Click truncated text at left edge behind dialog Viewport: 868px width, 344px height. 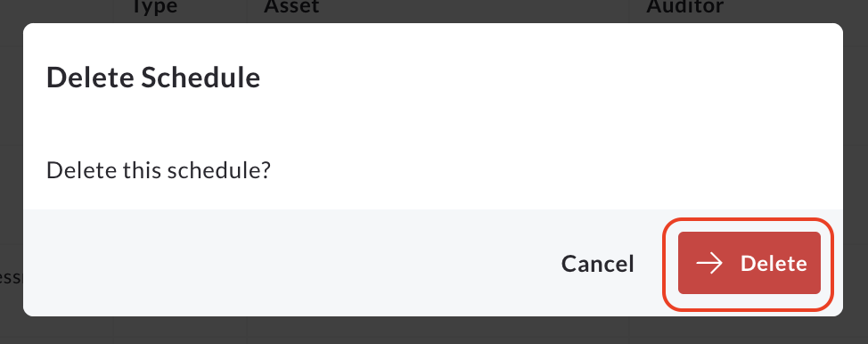(x=11, y=277)
